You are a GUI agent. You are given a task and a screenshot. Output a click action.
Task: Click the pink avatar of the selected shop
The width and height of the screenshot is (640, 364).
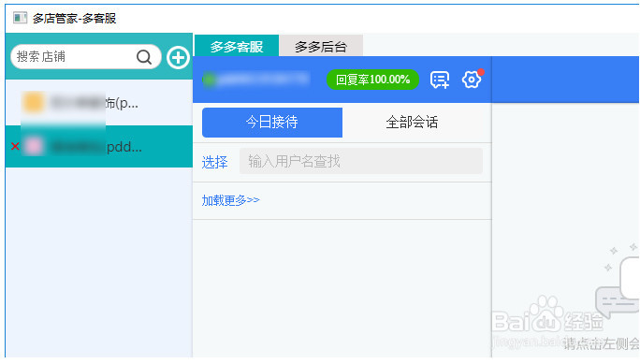(34, 146)
